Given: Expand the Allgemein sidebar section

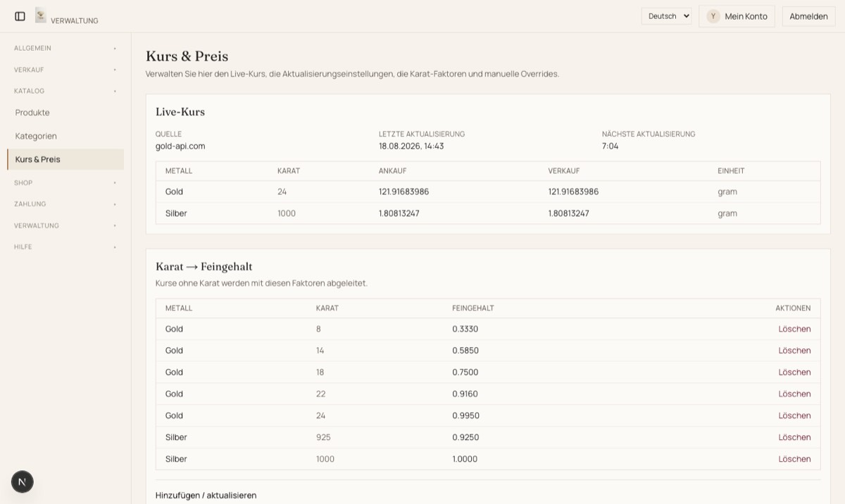Looking at the screenshot, I should [65, 48].
